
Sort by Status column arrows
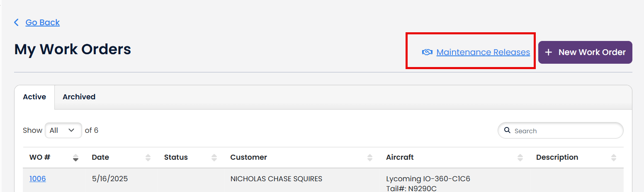[x=214, y=157]
